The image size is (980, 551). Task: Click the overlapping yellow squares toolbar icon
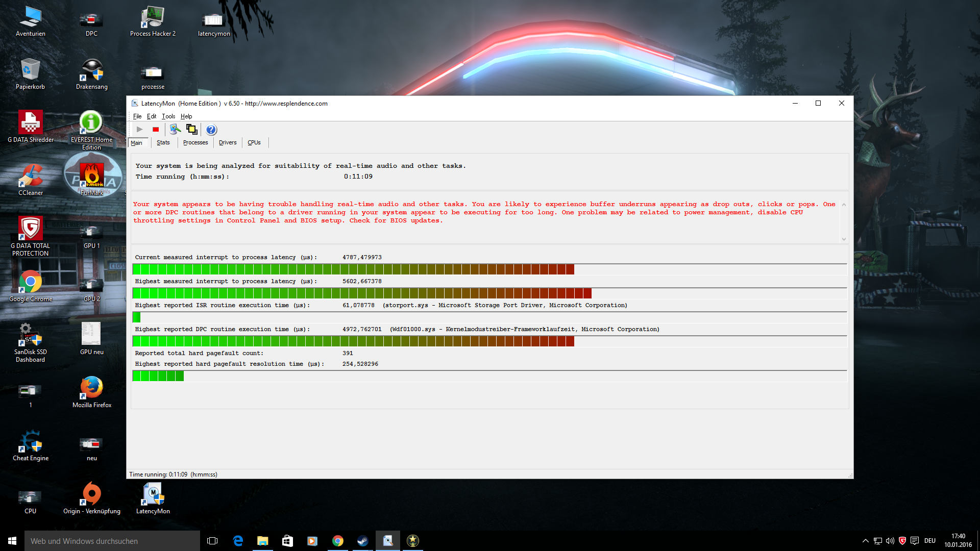[192, 130]
